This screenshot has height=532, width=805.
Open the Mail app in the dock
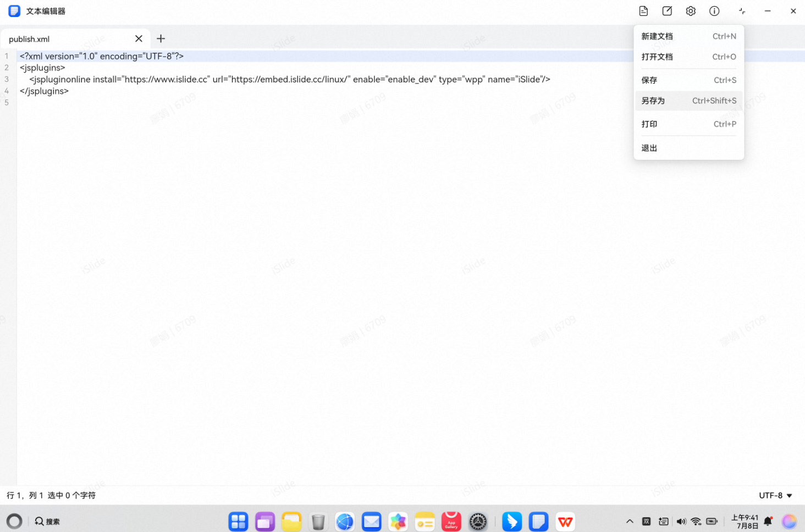pos(372,522)
